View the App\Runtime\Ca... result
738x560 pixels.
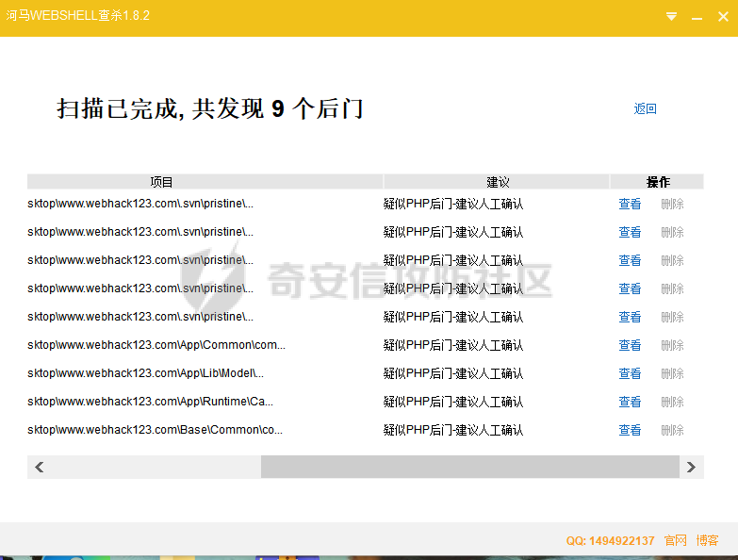point(630,402)
